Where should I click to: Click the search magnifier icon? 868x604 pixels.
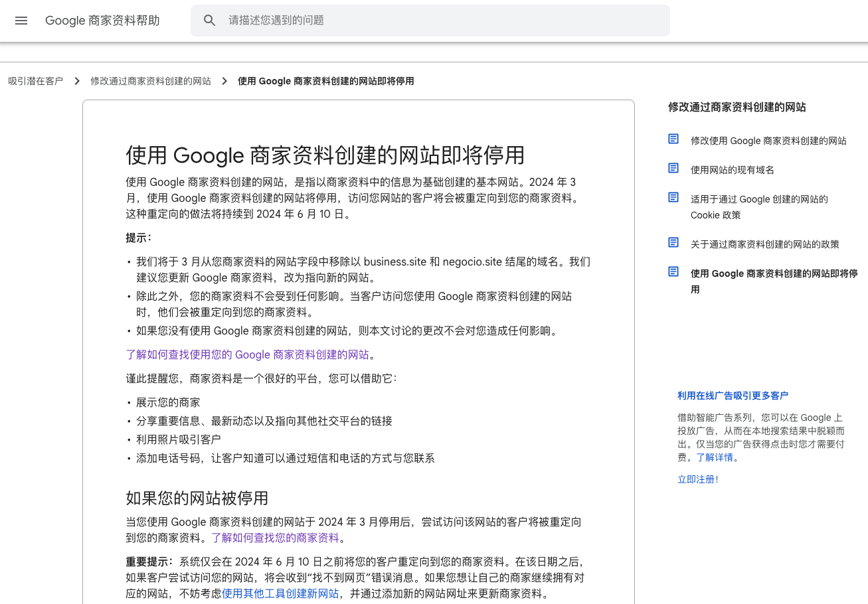[210, 21]
